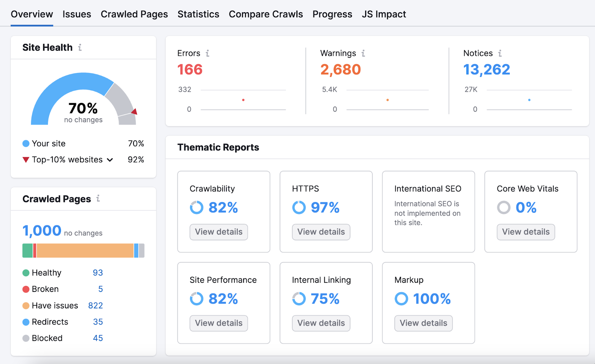Screen dimensions: 595x364
Task: Click the Markup 100% progress circle
Action: point(401,299)
